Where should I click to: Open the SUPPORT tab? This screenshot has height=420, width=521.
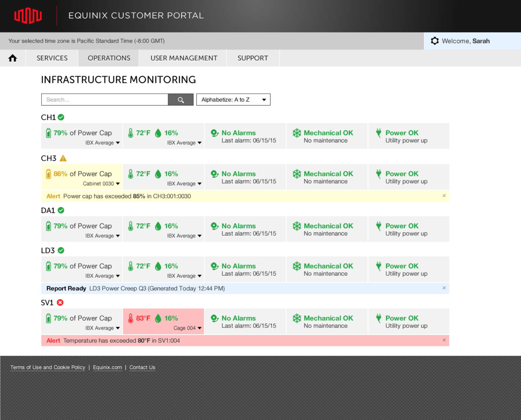click(253, 58)
